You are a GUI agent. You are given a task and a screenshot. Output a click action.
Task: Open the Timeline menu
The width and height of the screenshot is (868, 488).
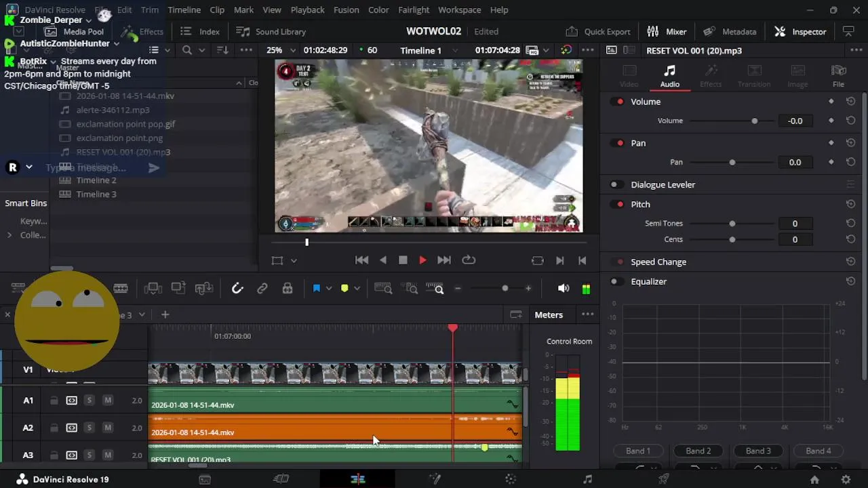click(x=184, y=9)
